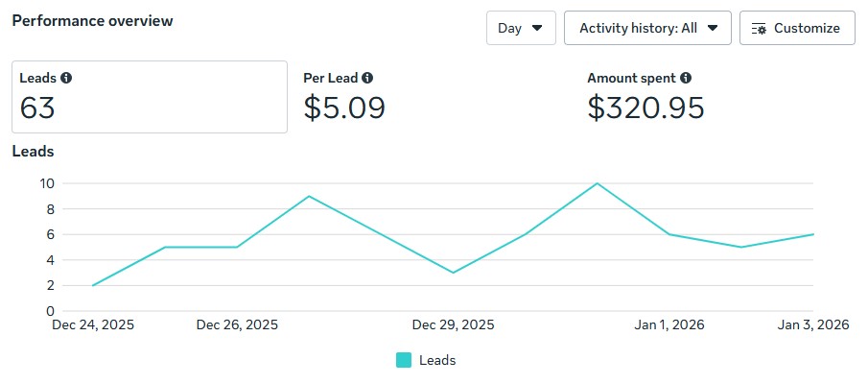Click the teal Leads legend swatch

click(404, 360)
